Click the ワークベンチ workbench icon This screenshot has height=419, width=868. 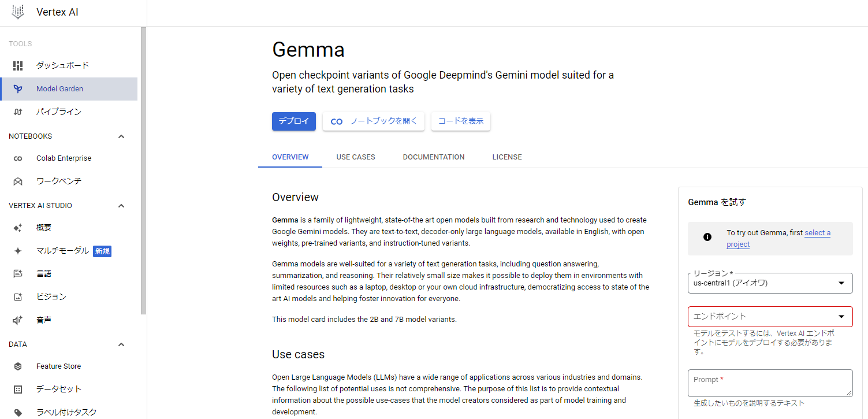(18, 181)
